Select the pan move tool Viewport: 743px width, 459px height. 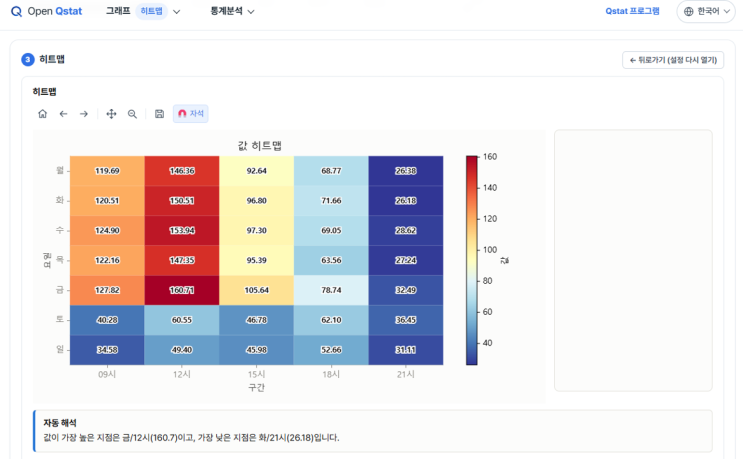[111, 114]
